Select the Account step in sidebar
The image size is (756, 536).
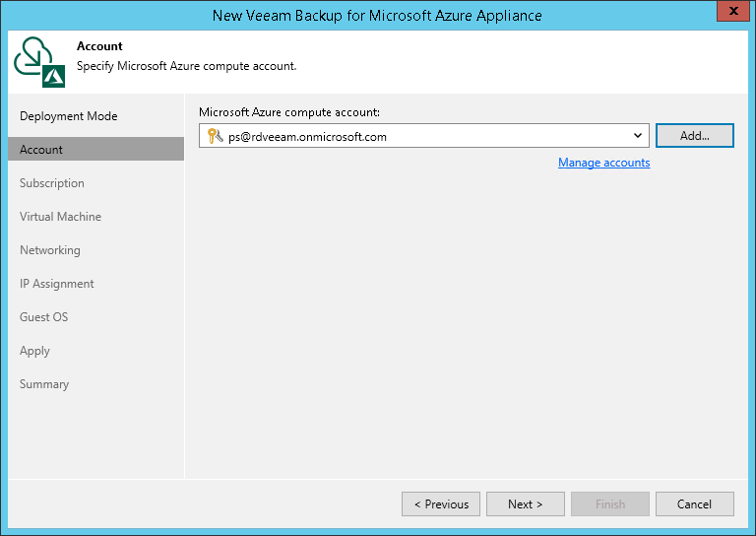click(95, 149)
